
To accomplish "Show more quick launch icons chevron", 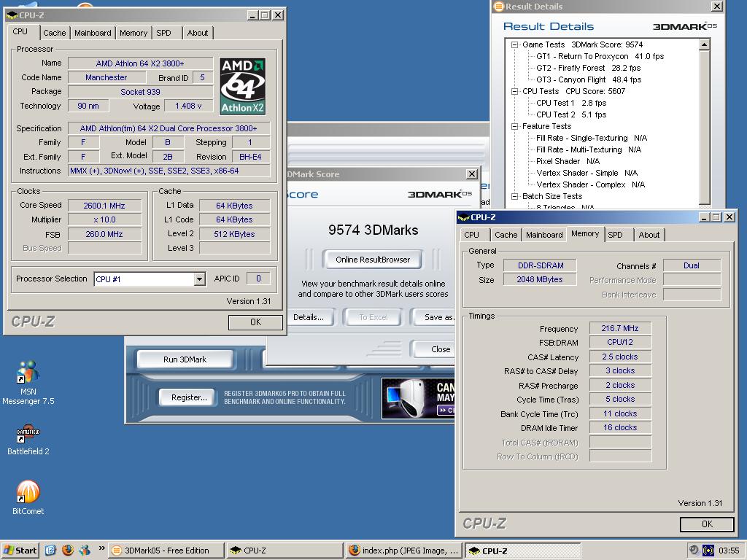I will click(101, 548).
